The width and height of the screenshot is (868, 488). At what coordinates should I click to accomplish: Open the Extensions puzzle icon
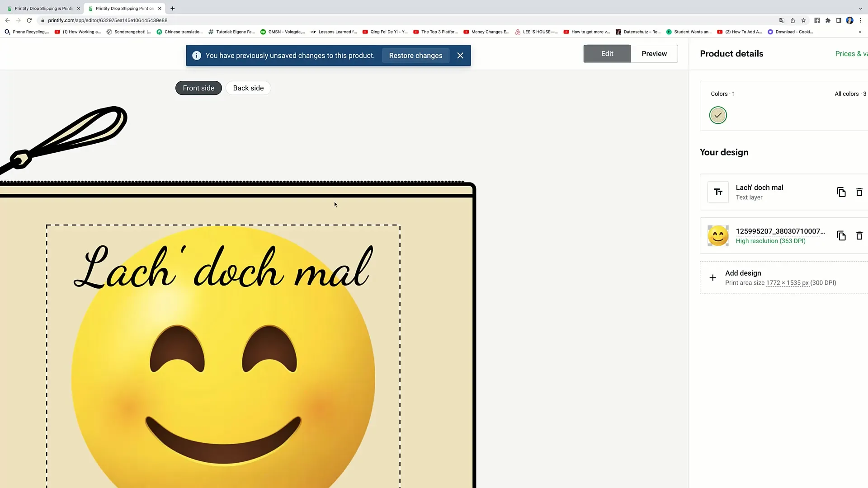click(828, 20)
